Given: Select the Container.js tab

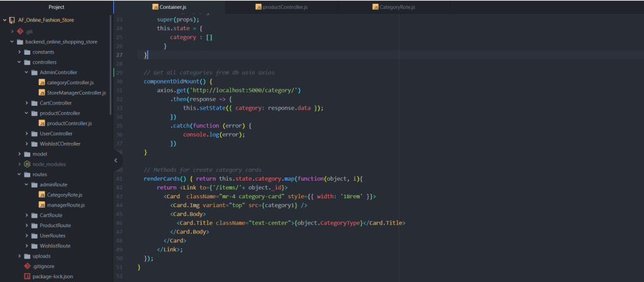Looking at the screenshot, I should pyautogui.click(x=169, y=7).
